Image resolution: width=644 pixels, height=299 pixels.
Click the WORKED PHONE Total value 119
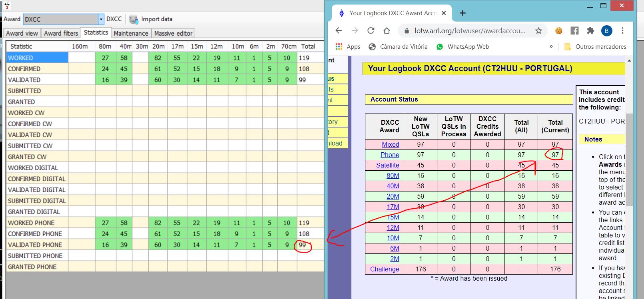pyautogui.click(x=304, y=223)
